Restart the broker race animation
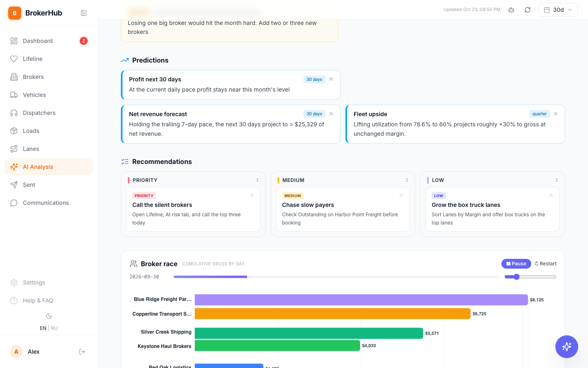Viewport: 588px width, 368px height. 546,264
